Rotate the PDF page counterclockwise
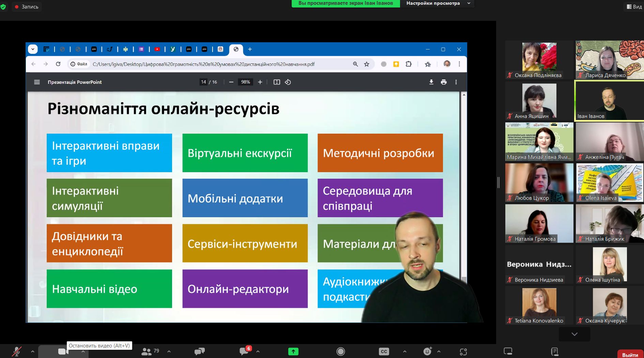The image size is (644, 358). pos(288,82)
